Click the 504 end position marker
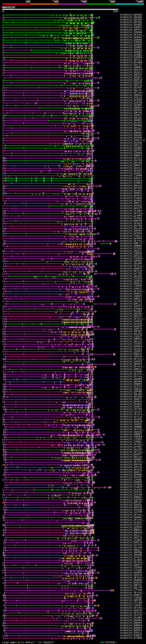Image resolution: width=146 pixels, height=644 pixels. (x=115, y=11)
